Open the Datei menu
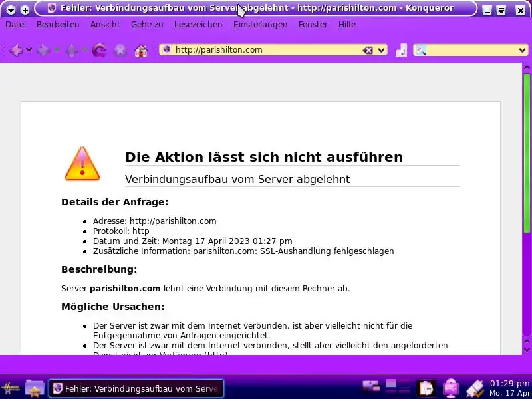The width and height of the screenshot is (532, 399). (x=15, y=25)
